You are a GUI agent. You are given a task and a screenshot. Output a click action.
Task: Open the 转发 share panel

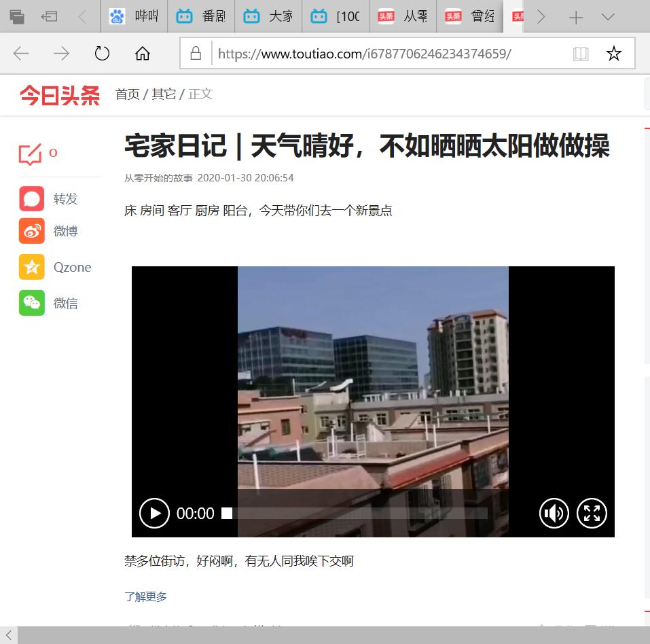31,198
